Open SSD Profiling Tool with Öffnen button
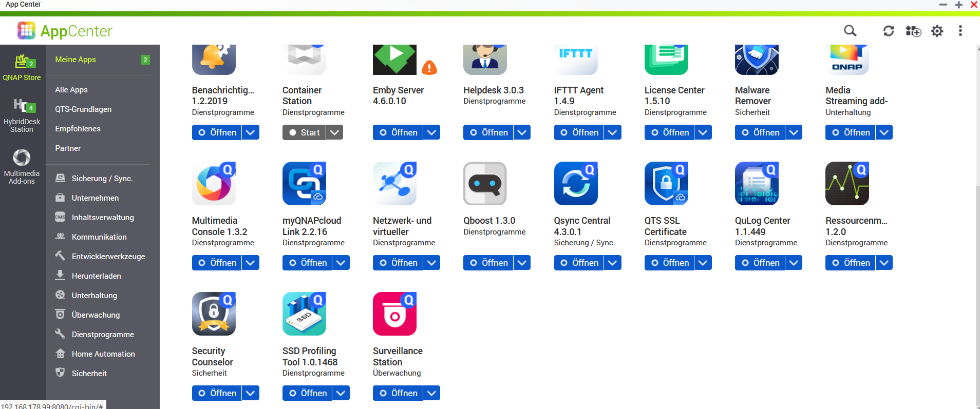The image size is (980, 409). [307, 393]
